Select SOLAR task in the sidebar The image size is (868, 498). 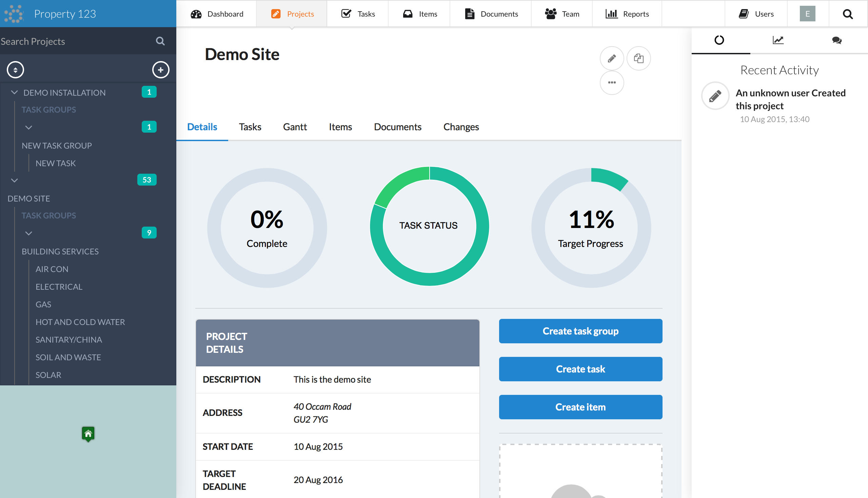(48, 375)
